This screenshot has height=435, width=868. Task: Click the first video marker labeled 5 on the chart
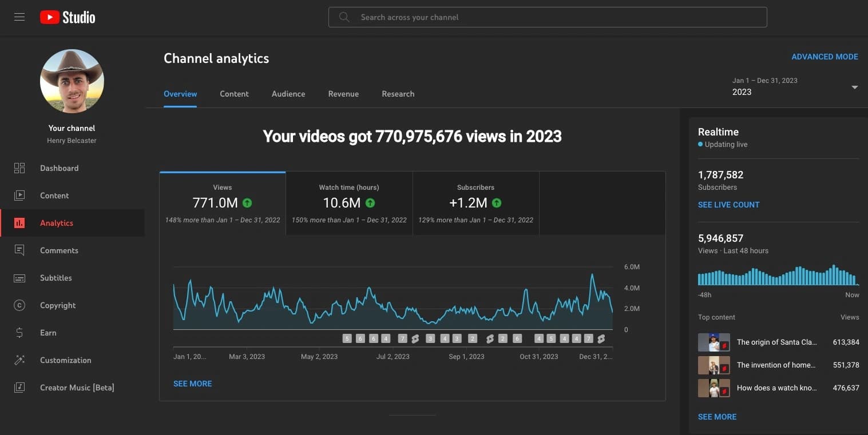tap(347, 338)
